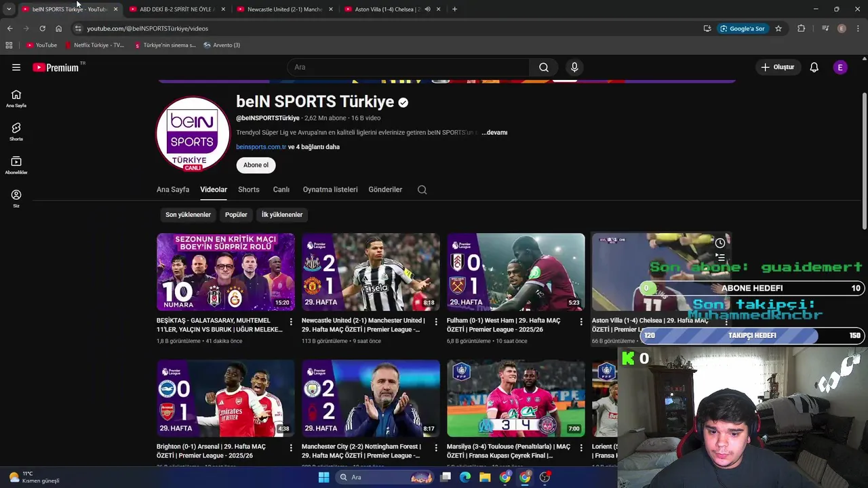Open Shorts in the left sidebar
This screenshot has width=868, height=488.
pos(16,132)
